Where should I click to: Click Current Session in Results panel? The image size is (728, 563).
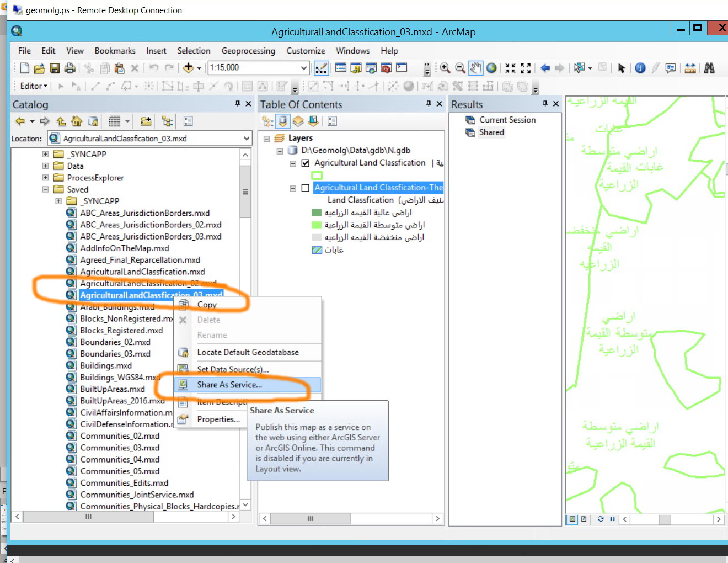pos(507,120)
